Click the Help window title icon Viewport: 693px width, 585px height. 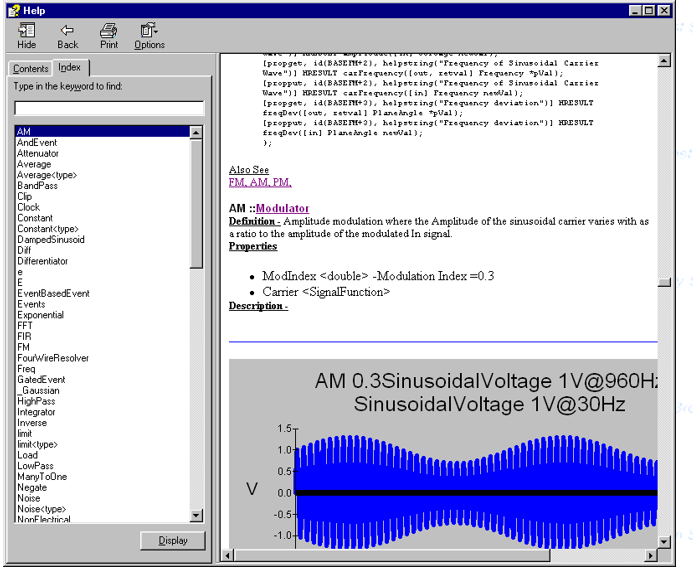click(12, 9)
